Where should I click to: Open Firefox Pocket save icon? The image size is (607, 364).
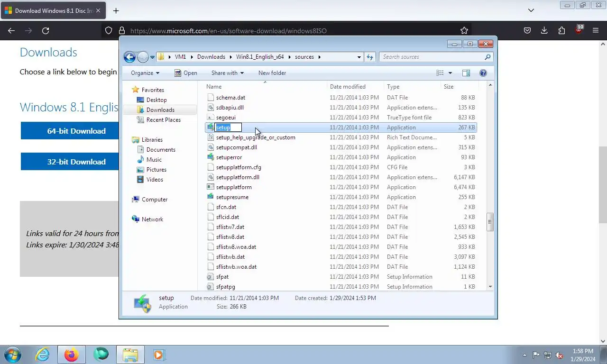(527, 31)
